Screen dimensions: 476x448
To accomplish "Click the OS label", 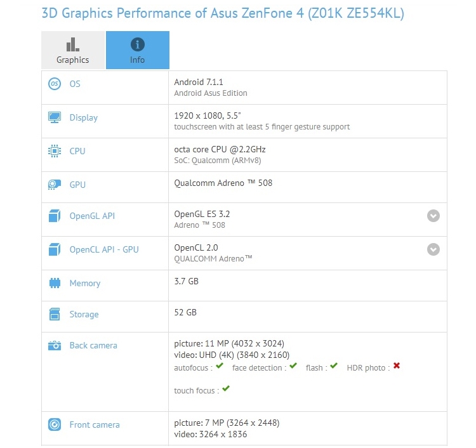I will 75,84.
